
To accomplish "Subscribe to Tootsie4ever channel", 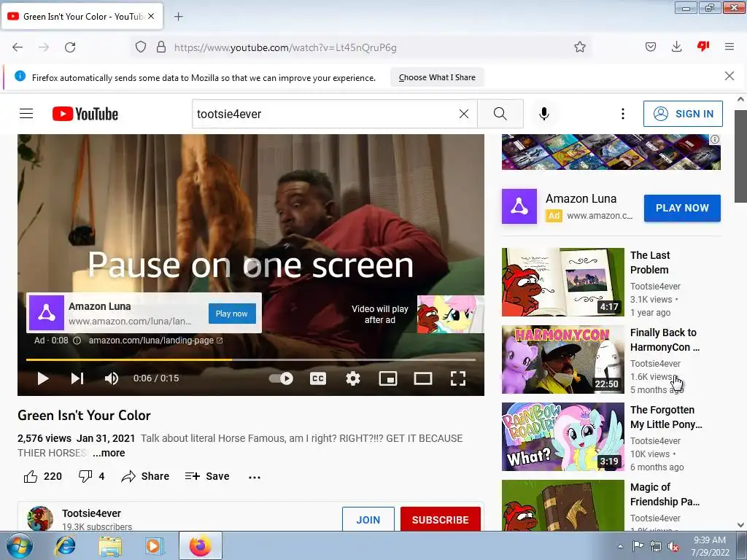I will click(440, 519).
